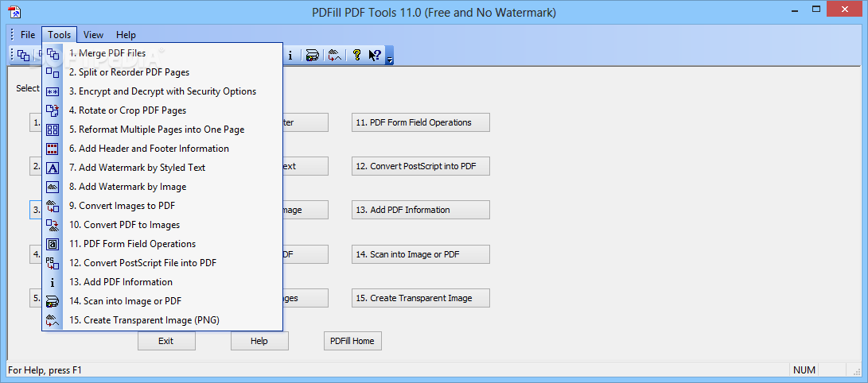Image resolution: width=868 pixels, height=383 pixels.
Task: Select PDF Form Field Operations menu entry
Action: (x=162, y=244)
